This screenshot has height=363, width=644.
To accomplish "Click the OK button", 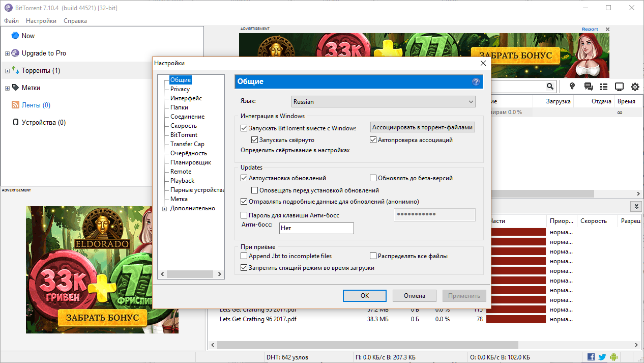I will coord(365,296).
